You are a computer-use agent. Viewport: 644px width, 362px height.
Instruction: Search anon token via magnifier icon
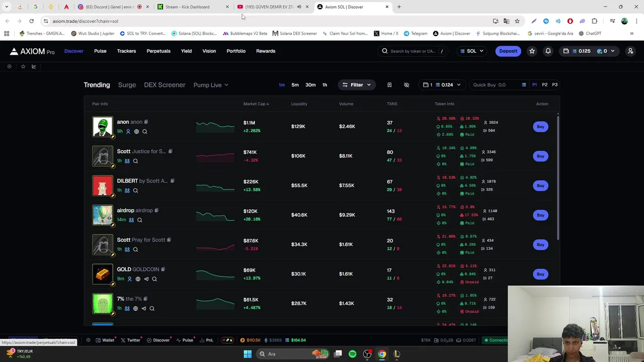145,132
